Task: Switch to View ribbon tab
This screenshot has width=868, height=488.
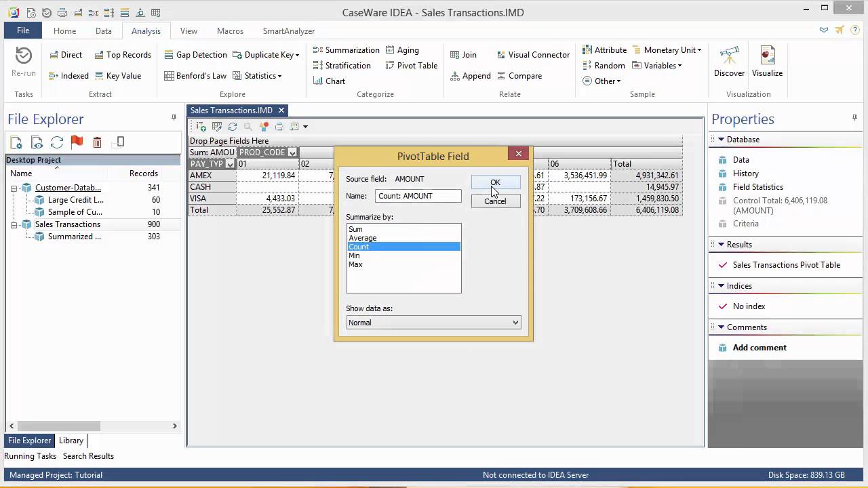Action: click(189, 30)
